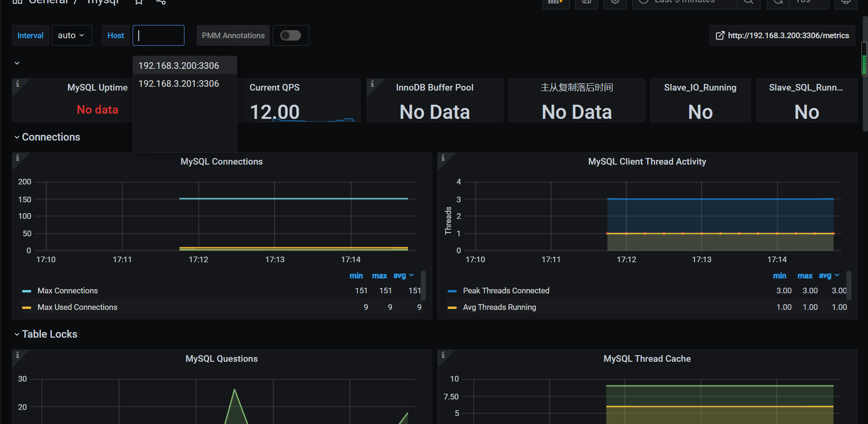Select host 192.168.3.200:3306 from list
The image size is (868, 424).
pos(184,66)
